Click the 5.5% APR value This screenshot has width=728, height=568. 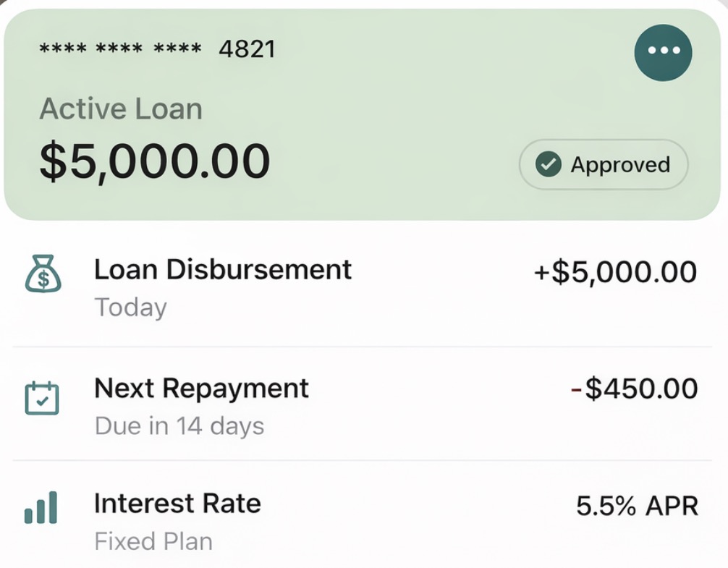637,506
